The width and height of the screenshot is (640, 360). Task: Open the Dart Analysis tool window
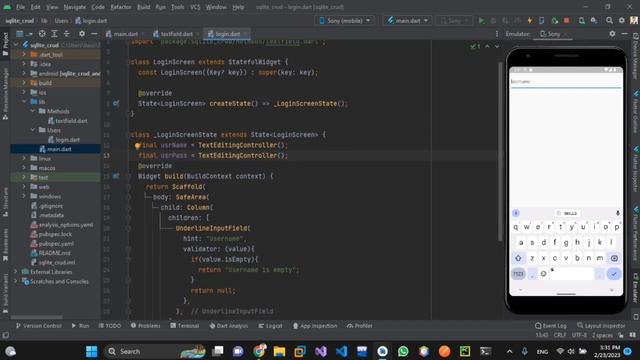[229, 326]
